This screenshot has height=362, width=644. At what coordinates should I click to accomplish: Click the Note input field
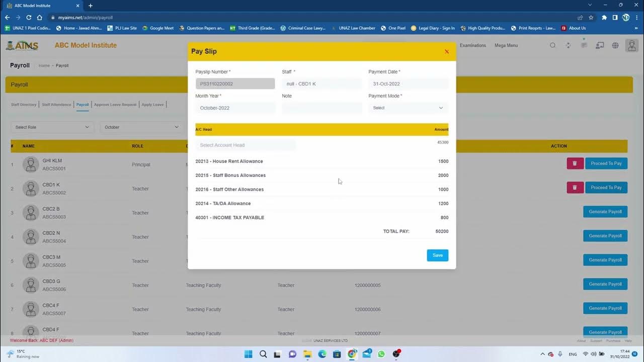click(x=322, y=108)
